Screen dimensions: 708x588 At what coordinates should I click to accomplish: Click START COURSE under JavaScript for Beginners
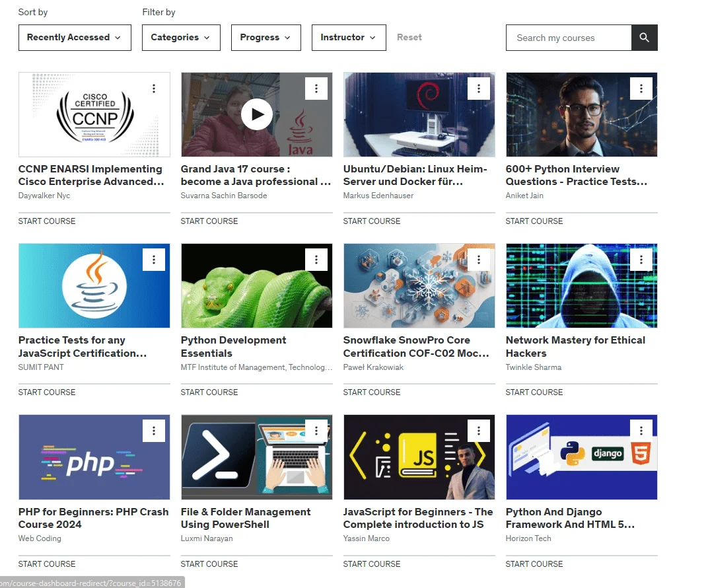click(x=372, y=564)
